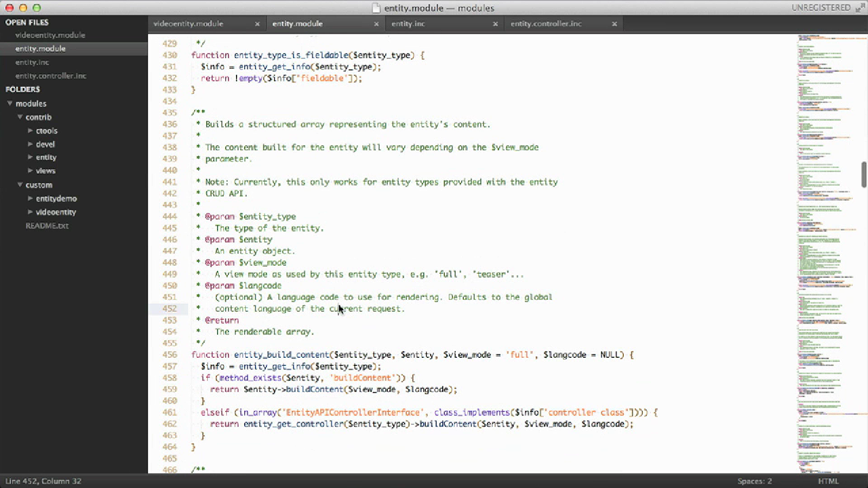This screenshot has width=868, height=488.
Task: Close the entity.module tab
Action: pyautogui.click(x=376, y=24)
